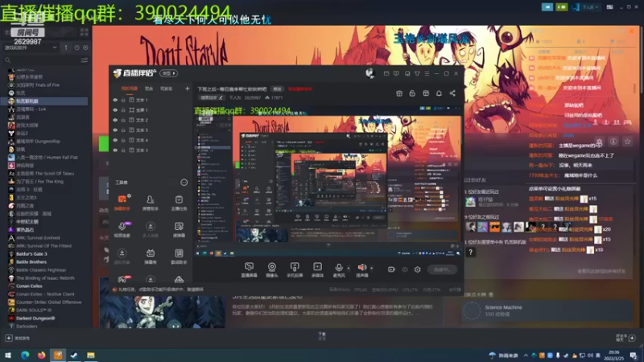The width and height of the screenshot is (644, 362).
Task: Open the Steam library filter dropdown
Action: (x=31, y=47)
